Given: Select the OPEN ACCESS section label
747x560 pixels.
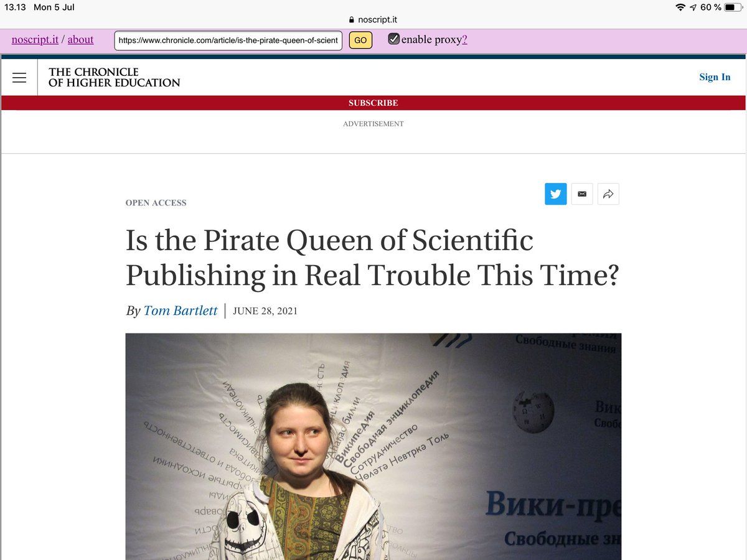Looking at the screenshot, I should (x=156, y=203).
